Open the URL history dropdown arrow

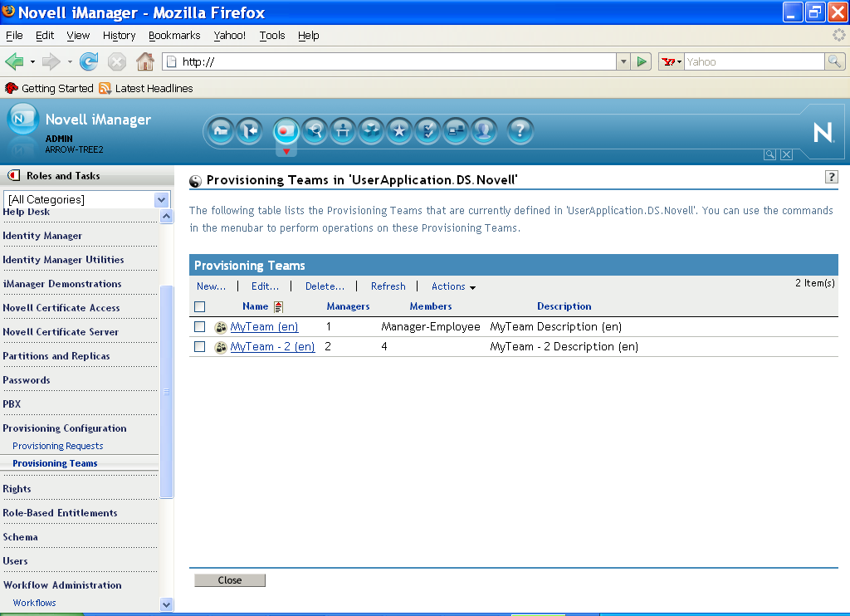[623, 61]
